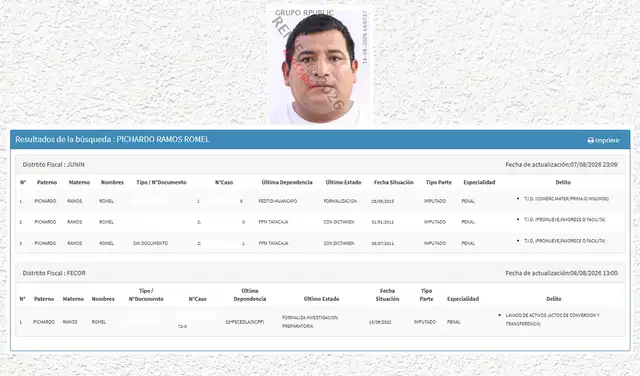Click 'PICHARDO' in JUNIN row 2

click(x=45, y=222)
